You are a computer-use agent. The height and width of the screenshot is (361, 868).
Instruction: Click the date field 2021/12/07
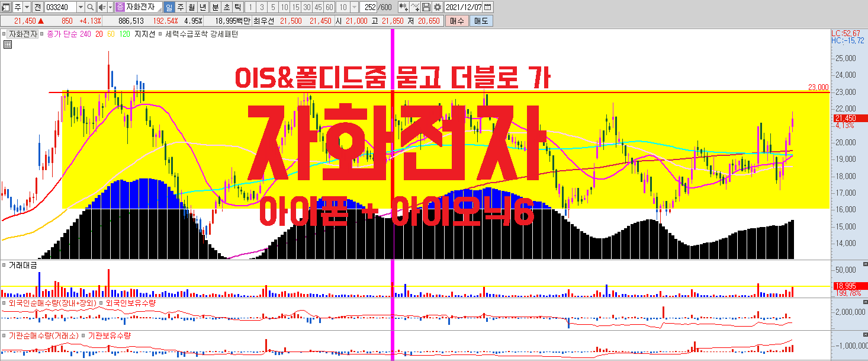tap(464, 7)
